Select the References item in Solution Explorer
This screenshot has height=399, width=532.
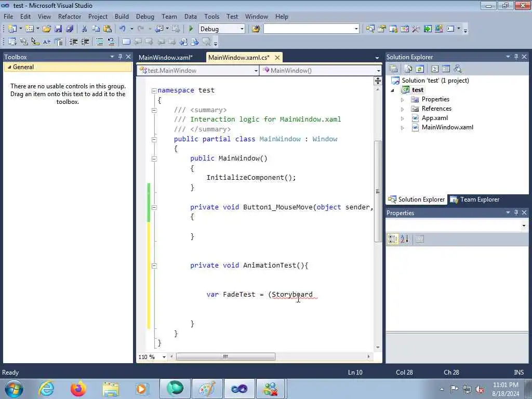pyautogui.click(x=436, y=109)
